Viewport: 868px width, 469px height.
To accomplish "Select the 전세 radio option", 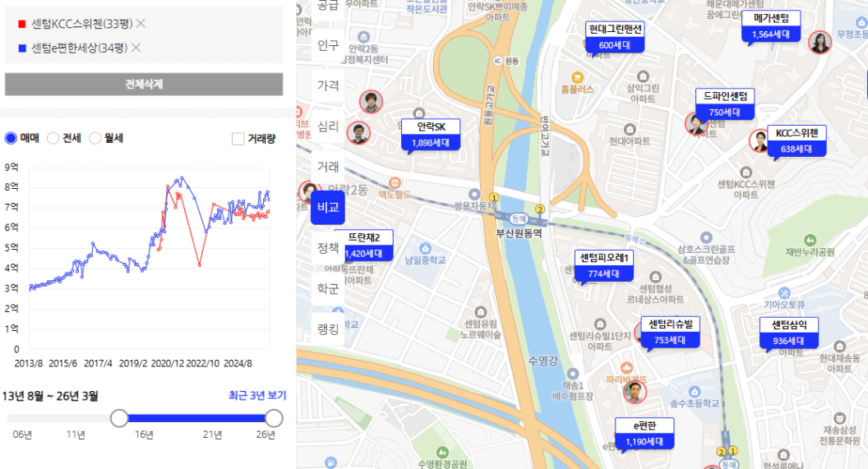I will click(53, 138).
